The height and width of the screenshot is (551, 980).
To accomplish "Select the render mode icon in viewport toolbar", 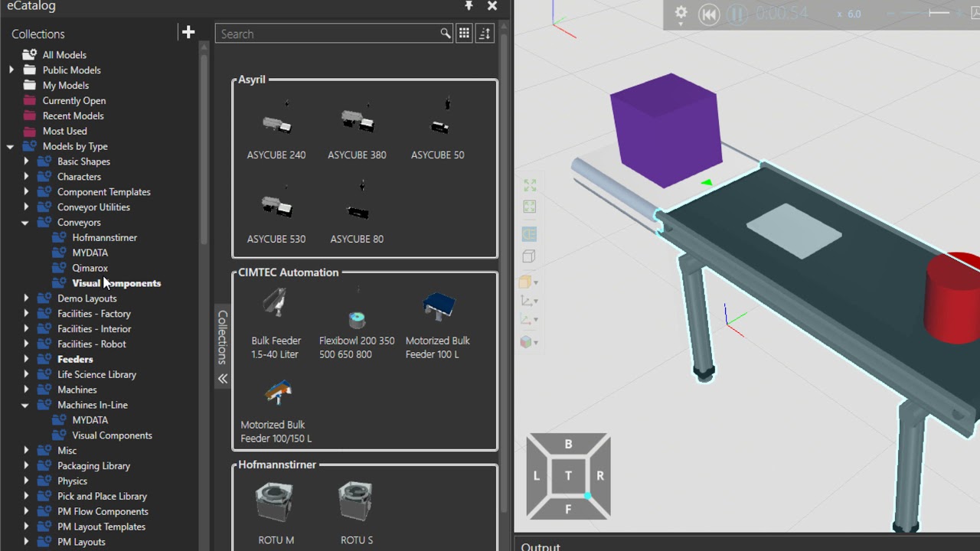I will [529, 234].
